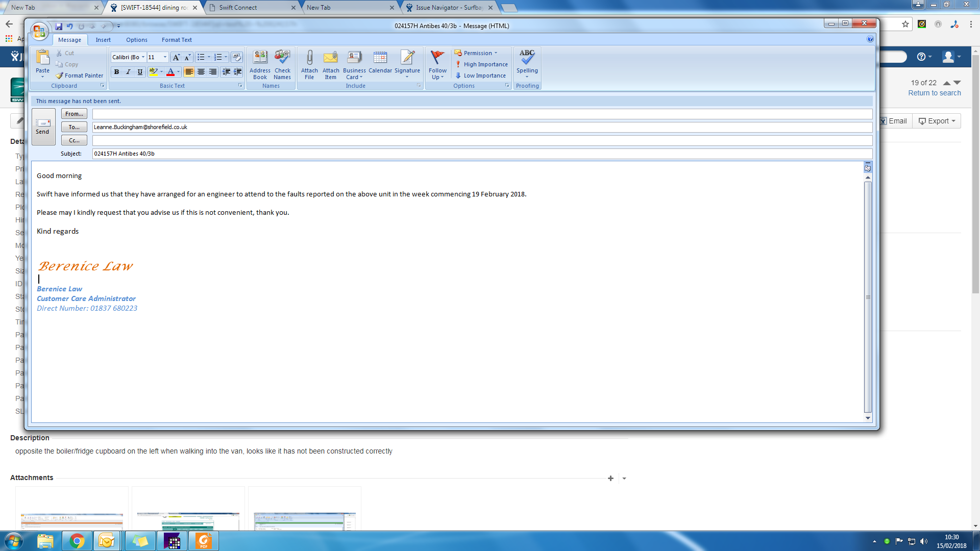The height and width of the screenshot is (551, 980).
Task: Toggle Italic formatting
Action: tap(128, 72)
